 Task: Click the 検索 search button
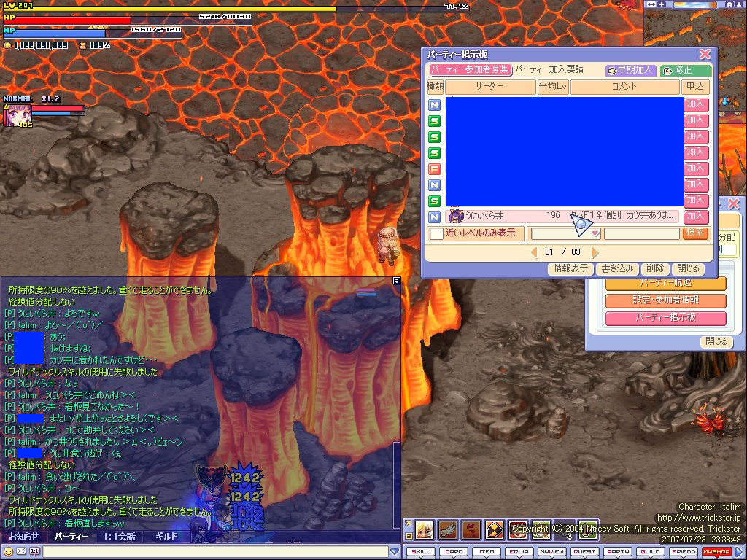(695, 233)
